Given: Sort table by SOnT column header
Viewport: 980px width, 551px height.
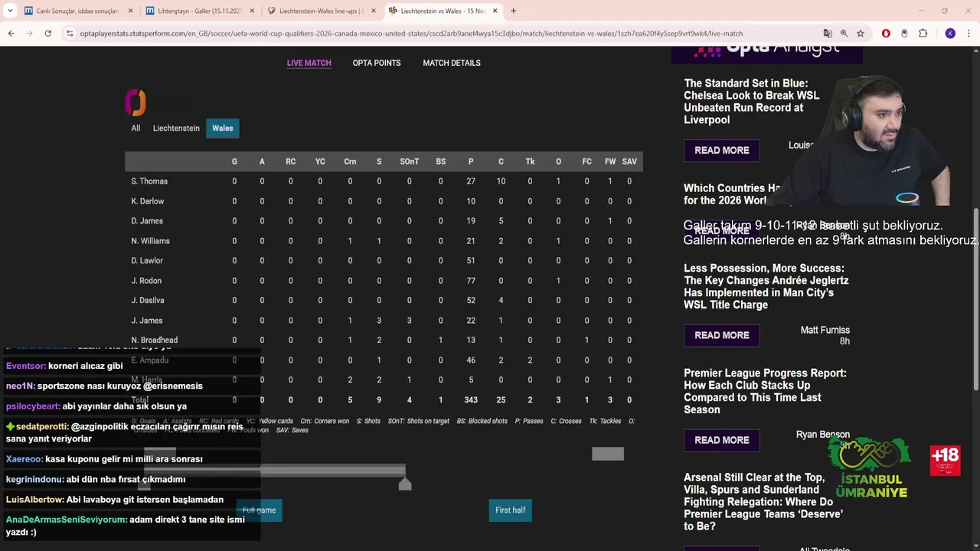Looking at the screenshot, I should (410, 161).
